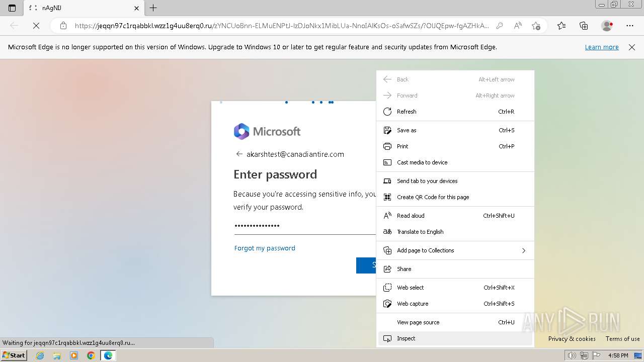This screenshot has height=362, width=644.
Task: Select Print in context menu
Action: click(455, 146)
